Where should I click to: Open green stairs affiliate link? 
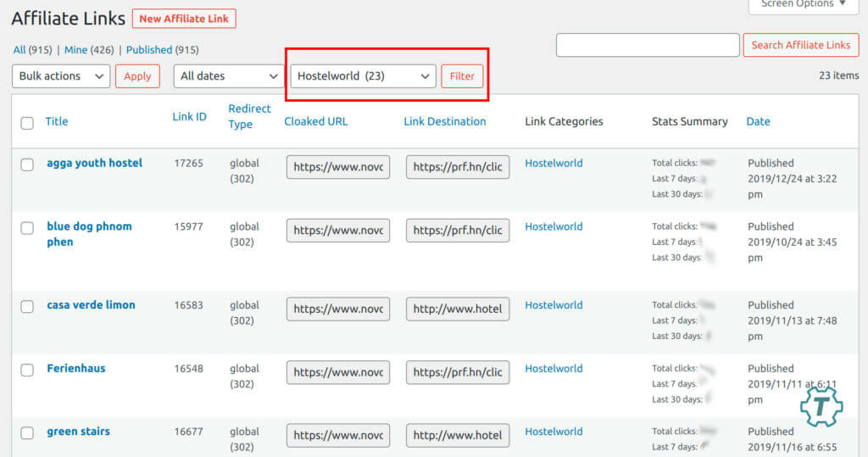tap(78, 431)
